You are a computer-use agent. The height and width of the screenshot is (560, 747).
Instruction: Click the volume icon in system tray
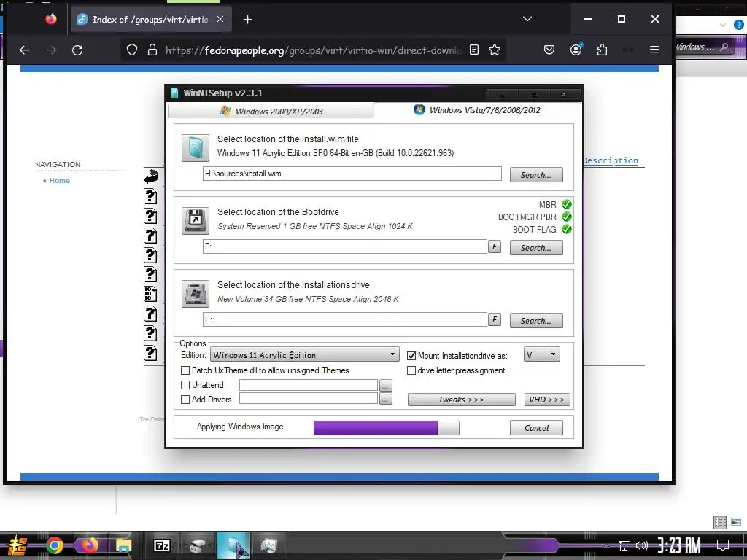(x=642, y=545)
